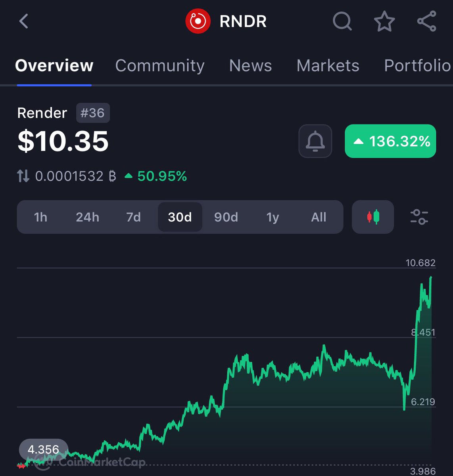This screenshot has height=476, width=453.
Task: Open search with the magnifier icon
Action: pos(342,21)
